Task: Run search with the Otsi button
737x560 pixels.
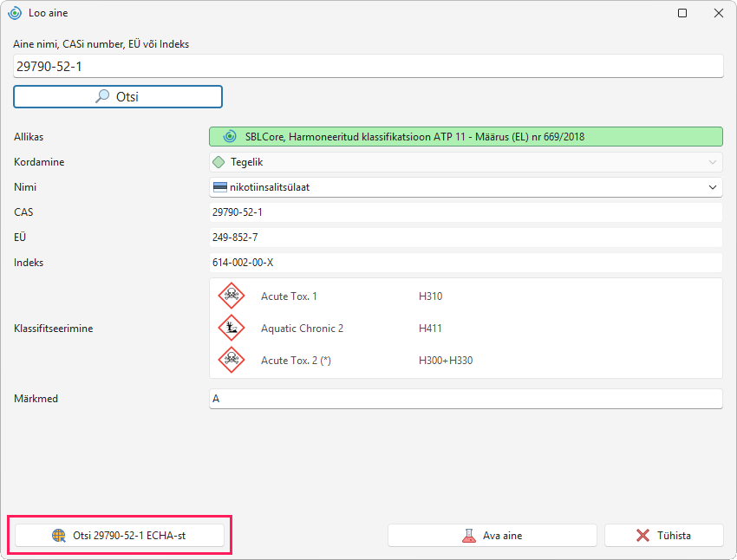Action: pyautogui.click(x=118, y=97)
